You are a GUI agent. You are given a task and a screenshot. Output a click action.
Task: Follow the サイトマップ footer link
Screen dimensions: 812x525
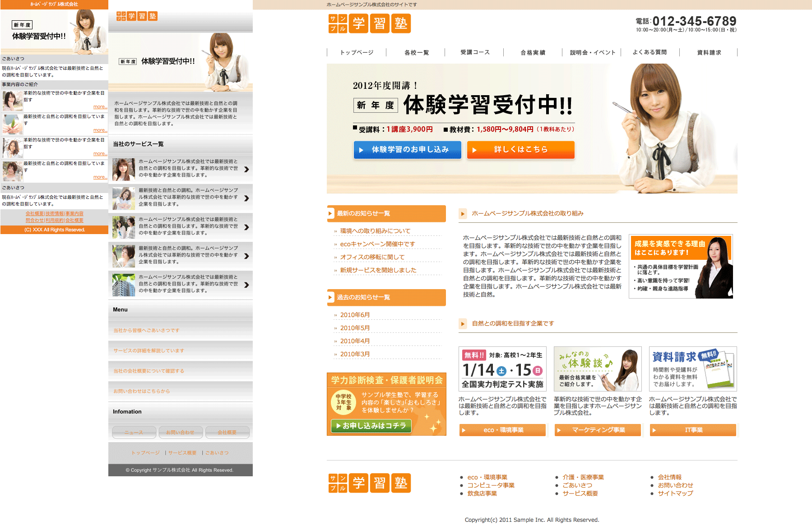pos(675,493)
